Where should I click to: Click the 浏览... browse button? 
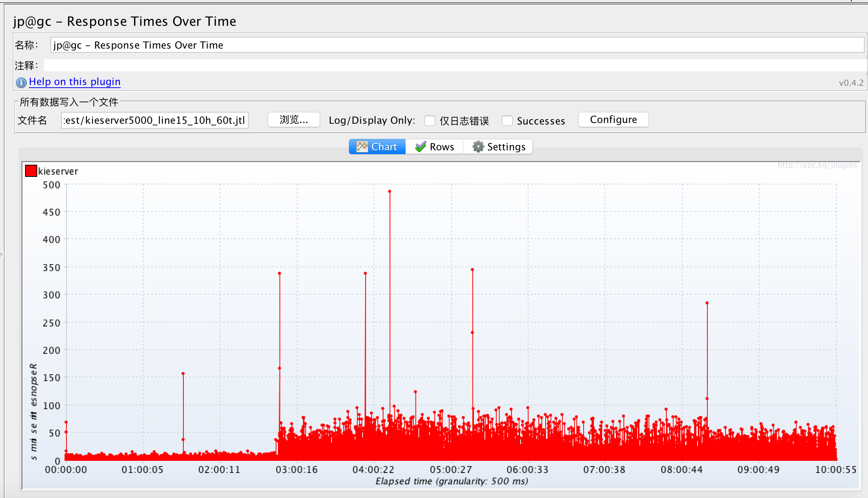coord(294,120)
